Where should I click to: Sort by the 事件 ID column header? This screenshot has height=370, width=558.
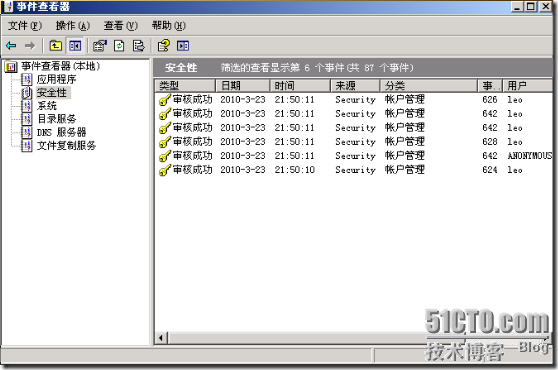(490, 86)
